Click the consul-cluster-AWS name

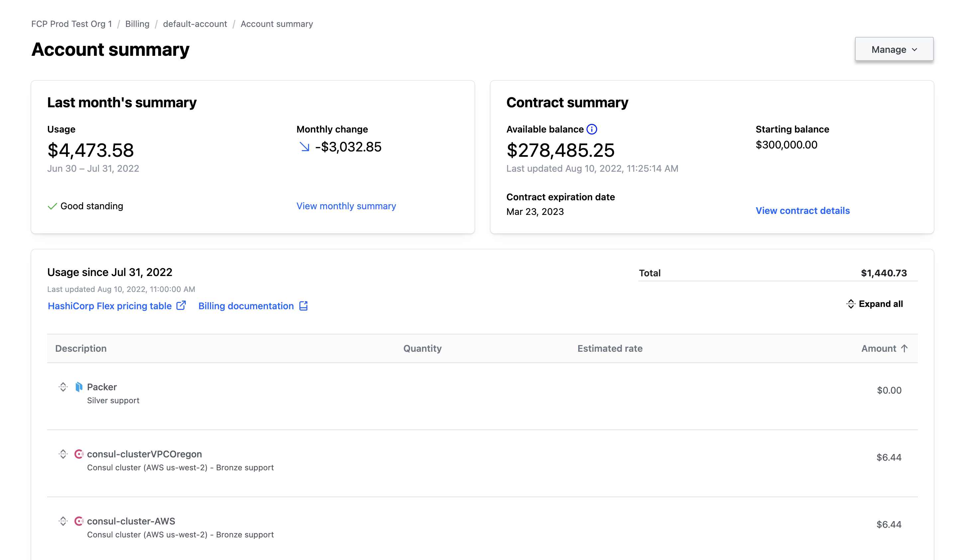coord(131,521)
